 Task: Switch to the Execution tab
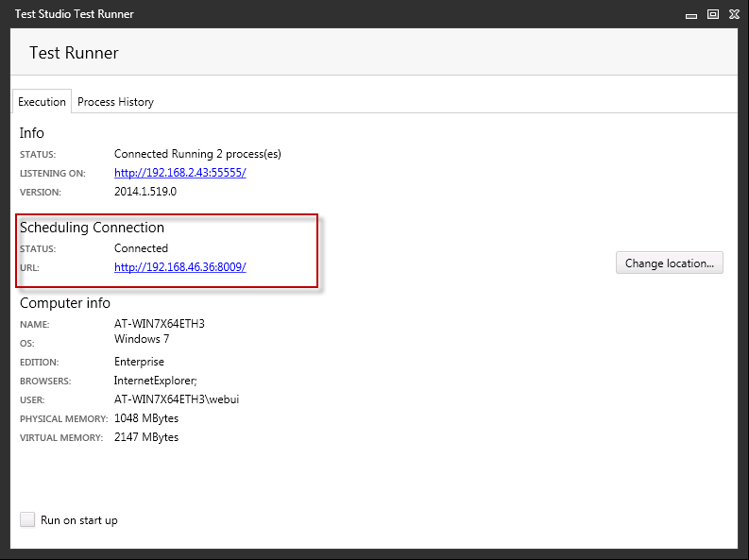pyautogui.click(x=43, y=102)
